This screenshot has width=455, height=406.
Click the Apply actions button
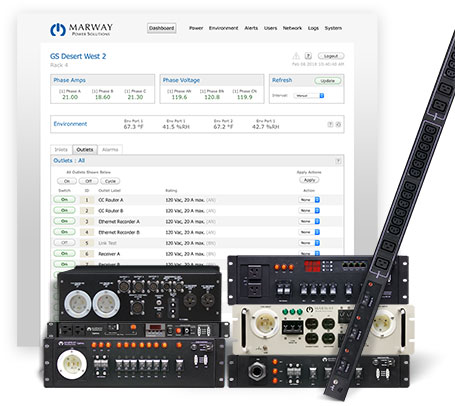pyautogui.click(x=309, y=180)
